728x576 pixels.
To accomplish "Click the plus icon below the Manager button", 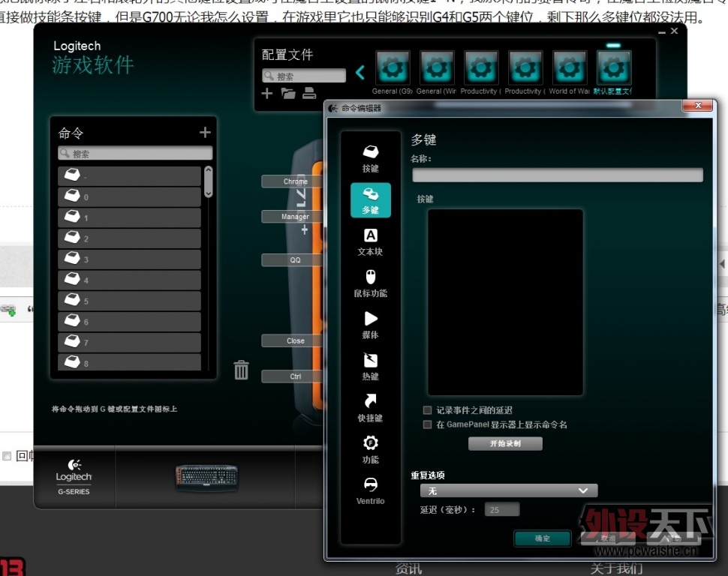I will 304,229.
